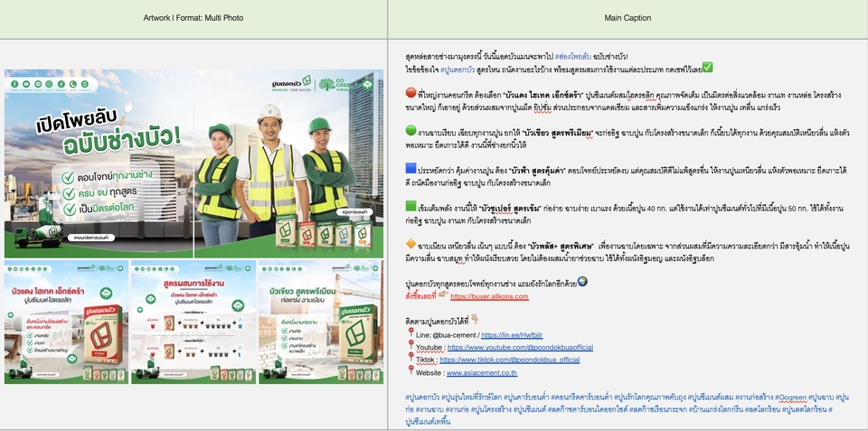This screenshot has width=868, height=431.
Task: Click the #ปูนซีเมนต์ผสม hashtag
Action: (x=711, y=398)
